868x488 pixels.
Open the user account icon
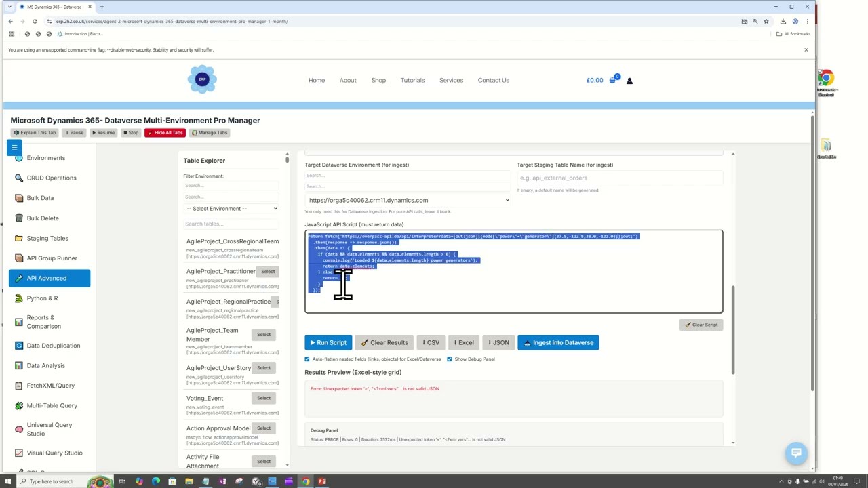(x=629, y=81)
